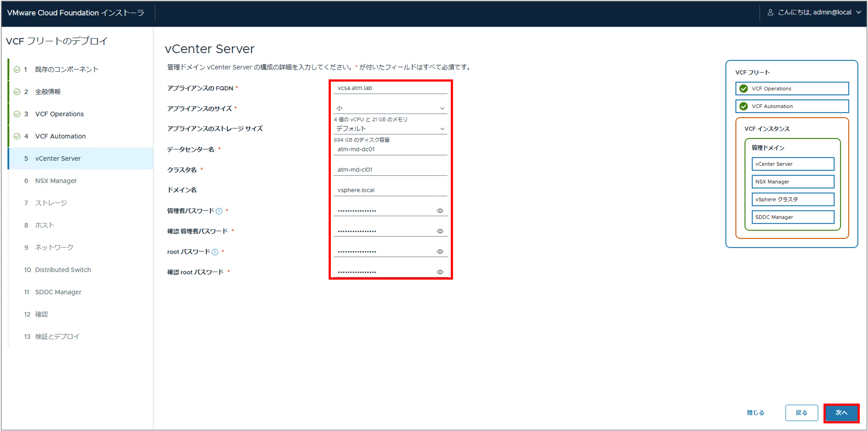
Task: Click vCenter Server box in 管理ドメイン diagram
Action: [x=793, y=164]
